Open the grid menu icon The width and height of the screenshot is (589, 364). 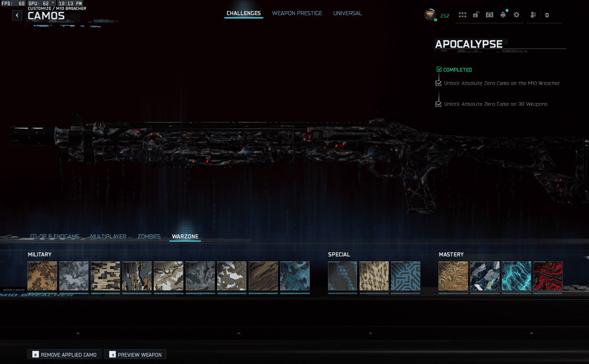pyautogui.click(x=462, y=15)
